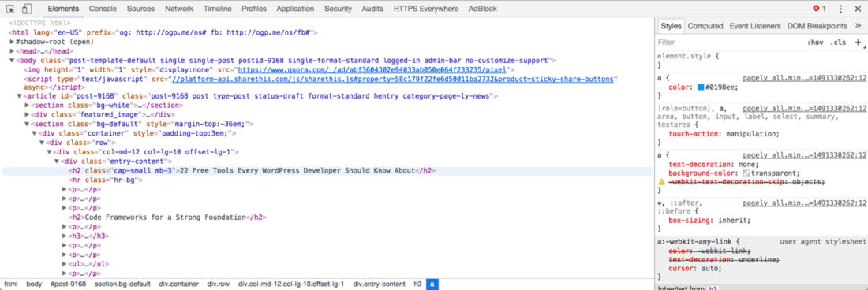Collapse the article post-9168 node

point(20,95)
